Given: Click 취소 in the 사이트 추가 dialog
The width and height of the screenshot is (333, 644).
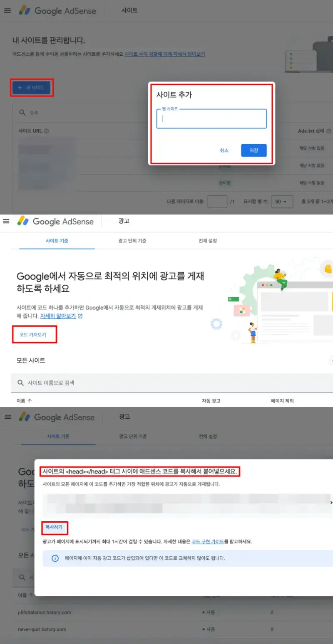Looking at the screenshot, I should pos(224,151).
